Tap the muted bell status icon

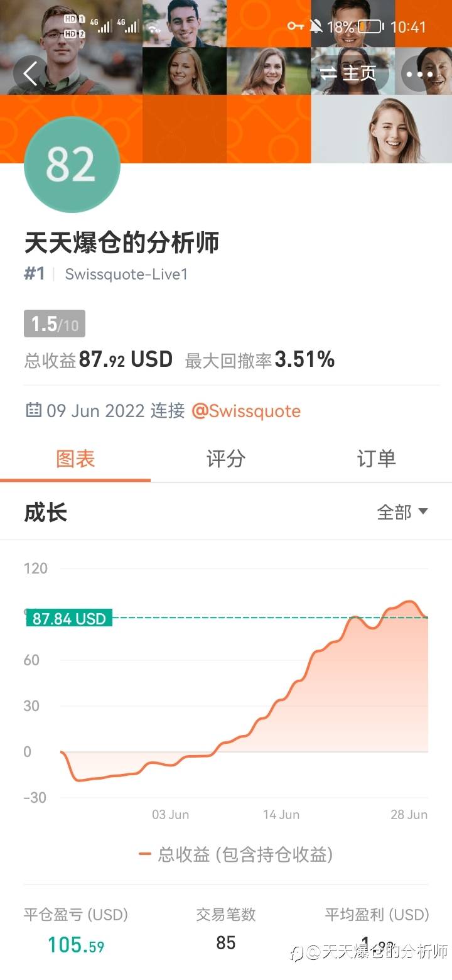pyautogui.click(x=316, y=26)
